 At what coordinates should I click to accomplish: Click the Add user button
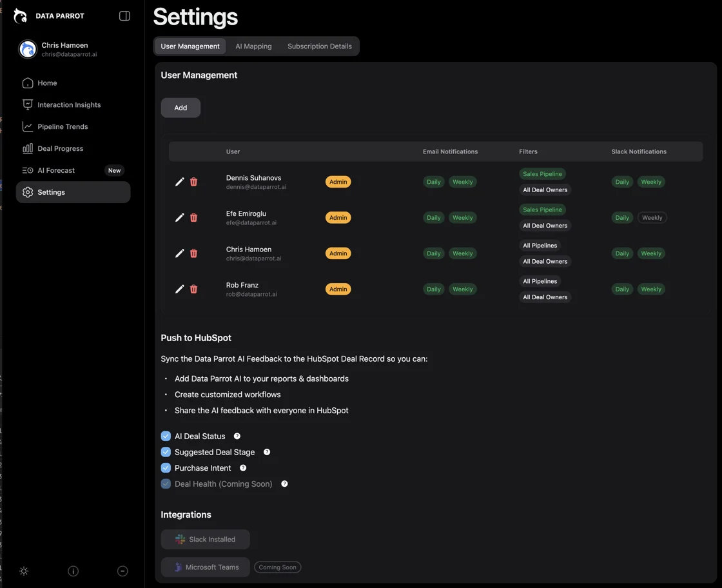pyautogui.click(x=180, y=108)
